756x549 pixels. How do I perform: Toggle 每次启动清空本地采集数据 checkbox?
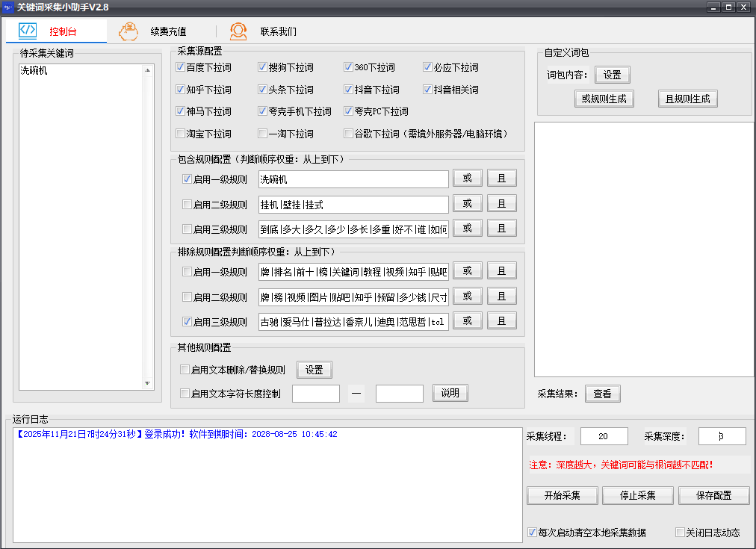tap(532, 533)
